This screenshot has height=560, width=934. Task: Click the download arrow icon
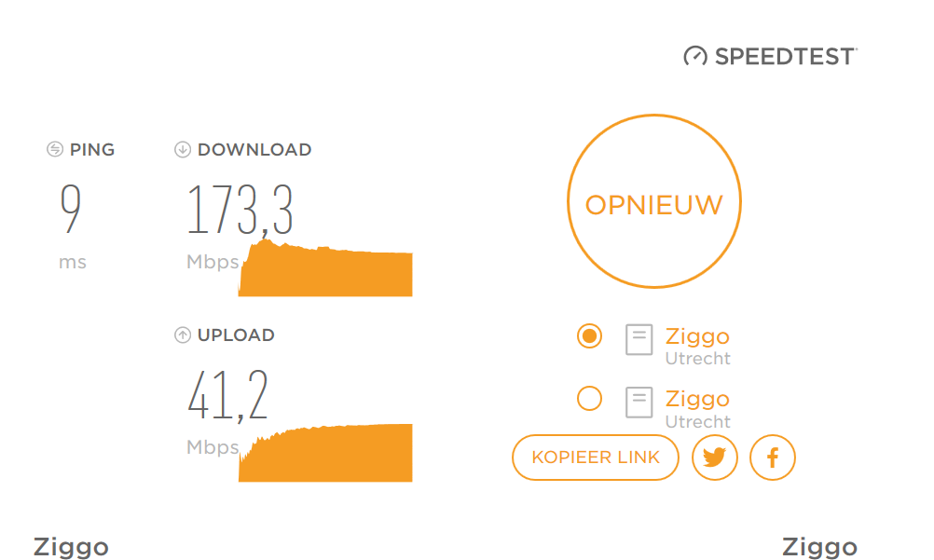tap(183, 149)
